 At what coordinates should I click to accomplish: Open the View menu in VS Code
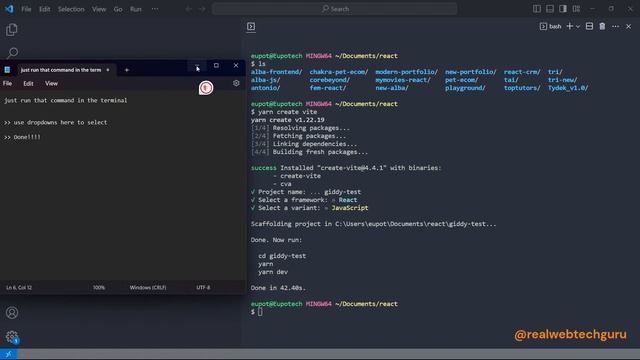coord(99,9)
